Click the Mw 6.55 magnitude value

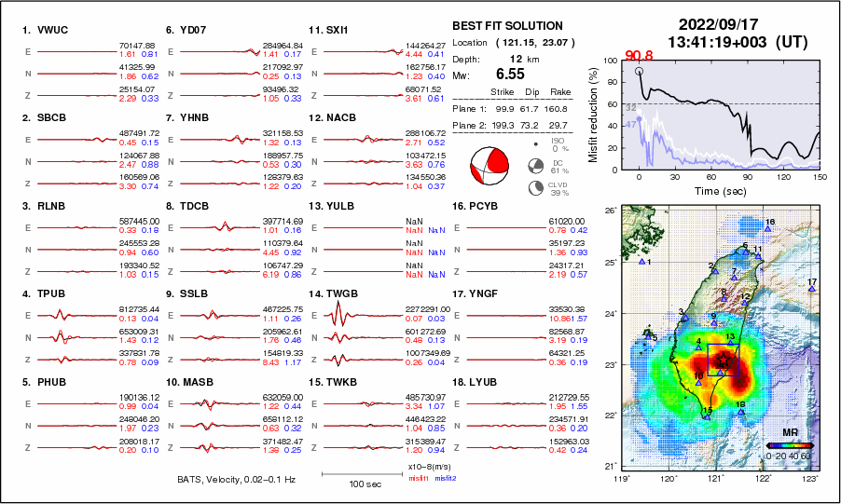click(x=511, y=73)
